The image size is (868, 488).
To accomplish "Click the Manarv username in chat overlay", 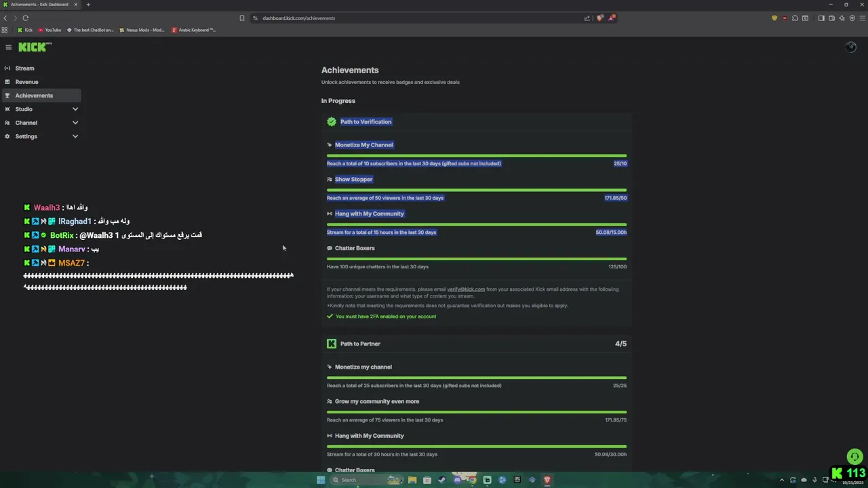I will (x=72, y=249).
